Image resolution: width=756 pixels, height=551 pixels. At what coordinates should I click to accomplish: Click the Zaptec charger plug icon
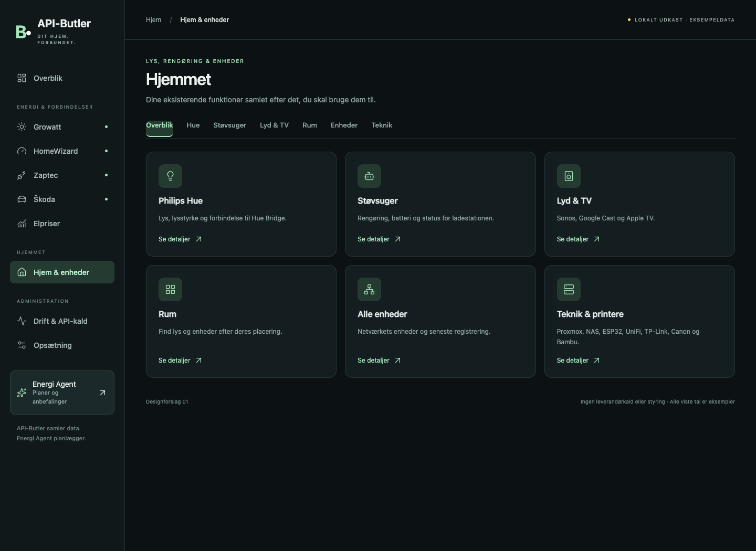(x=22, y=175)
